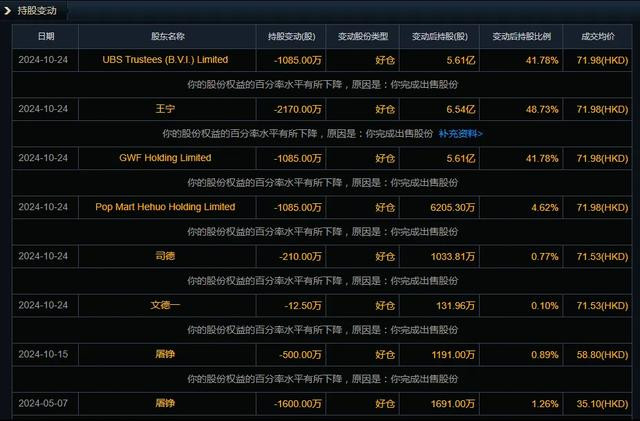
Task: Select the change value -1600.00万
Action: click(298, 404)
